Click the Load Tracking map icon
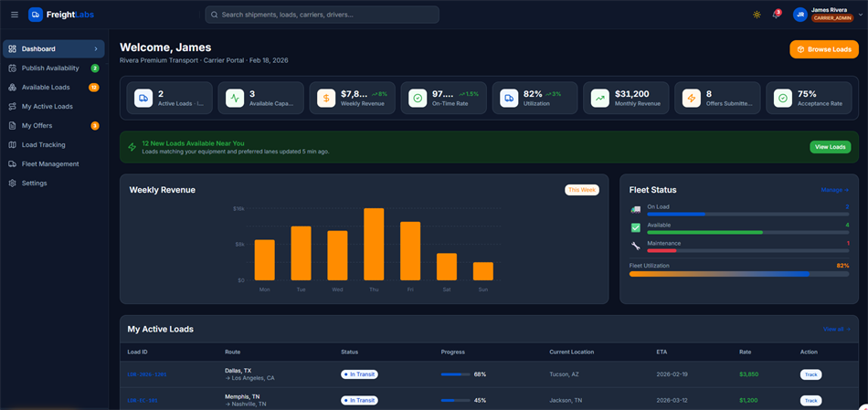 point(12,144)
